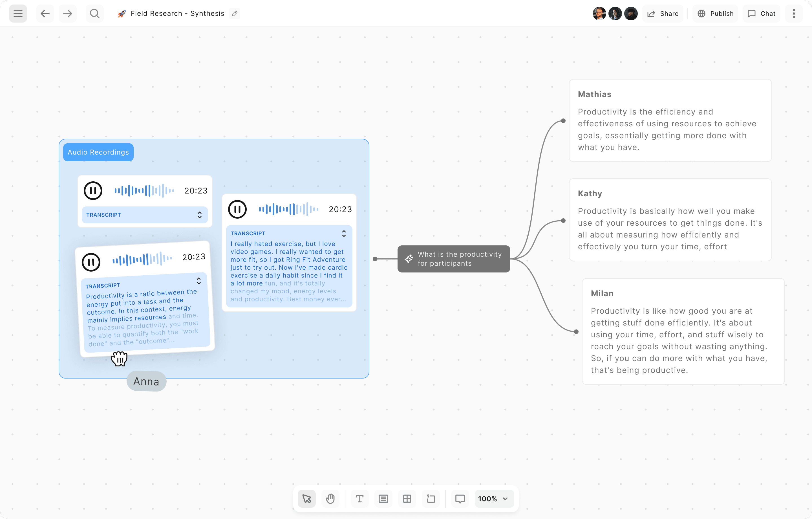This screenshot has height=519, width=812.
Task: Pause the top-left audio recording
Action: point(93,191)
